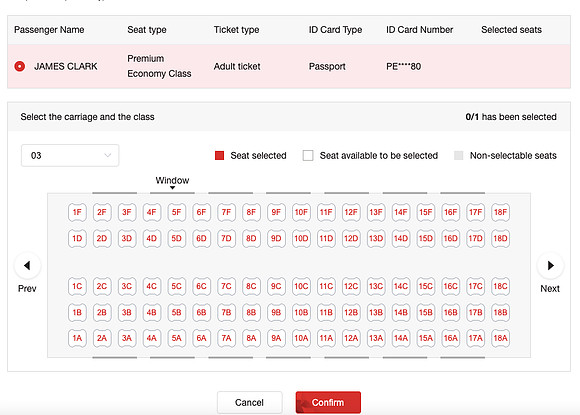
Task: Click the grey Non-selectable seats swatch
Action: tap(459, 155)
